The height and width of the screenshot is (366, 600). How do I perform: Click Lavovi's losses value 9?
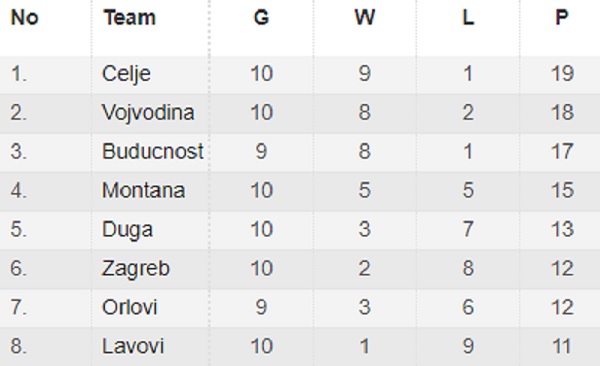[x=468, y=346]
